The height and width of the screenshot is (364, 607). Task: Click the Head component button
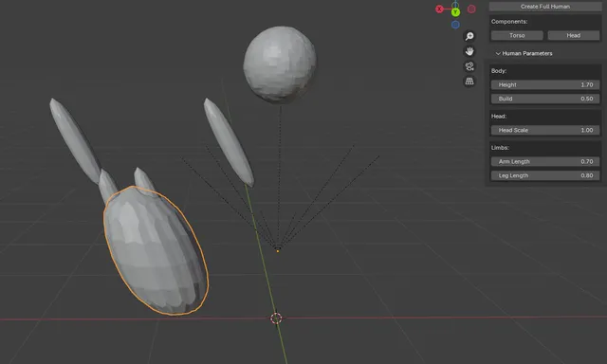pyautogui.click(x=573, y=35)
